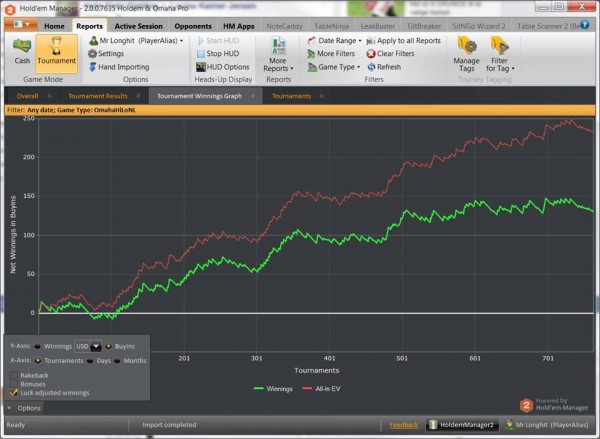Select Buyins for the Y-Axis
The width and height of the screenshot is (600, 439).
click(109, 346)
